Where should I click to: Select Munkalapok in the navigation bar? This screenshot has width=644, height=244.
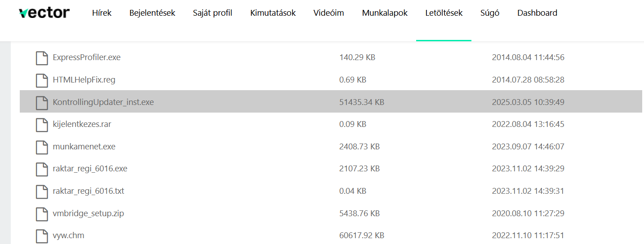coord(385,13)
